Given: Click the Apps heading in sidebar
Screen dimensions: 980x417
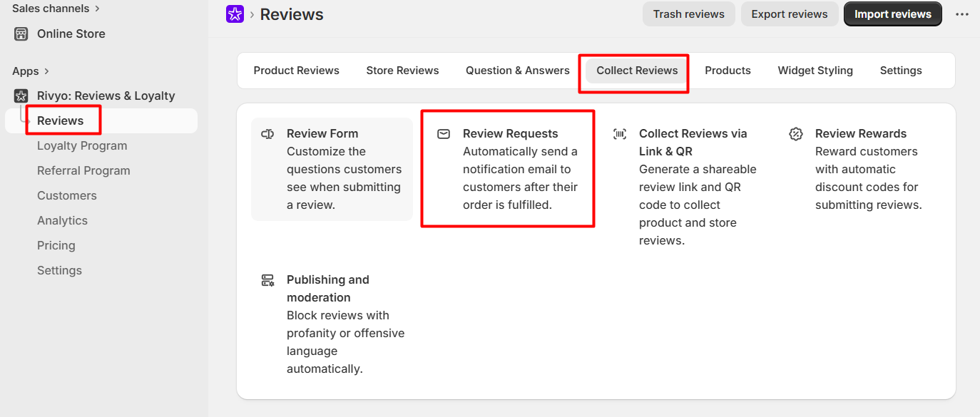Looking at the screenshot, I should [26, 71].
